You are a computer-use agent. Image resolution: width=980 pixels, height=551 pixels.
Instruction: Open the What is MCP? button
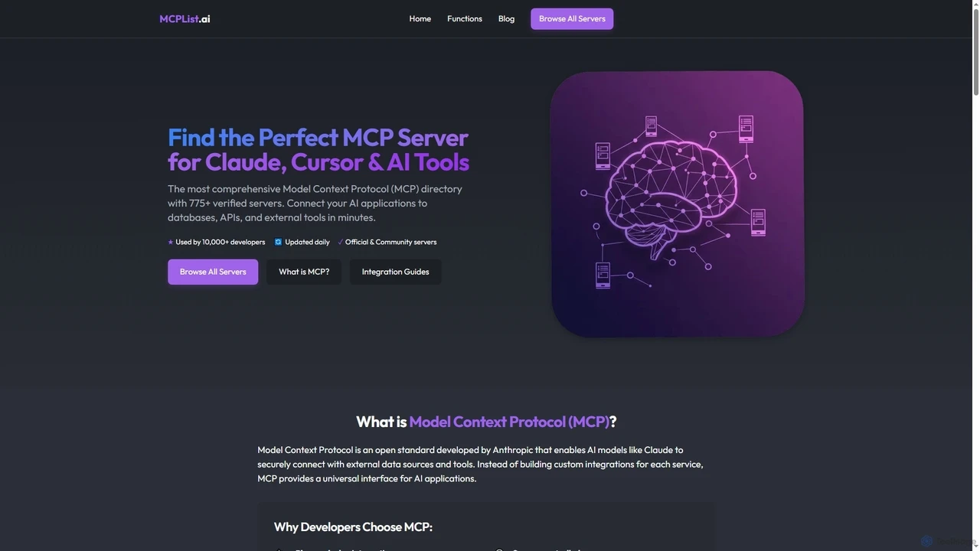click(x=304, y=272)
